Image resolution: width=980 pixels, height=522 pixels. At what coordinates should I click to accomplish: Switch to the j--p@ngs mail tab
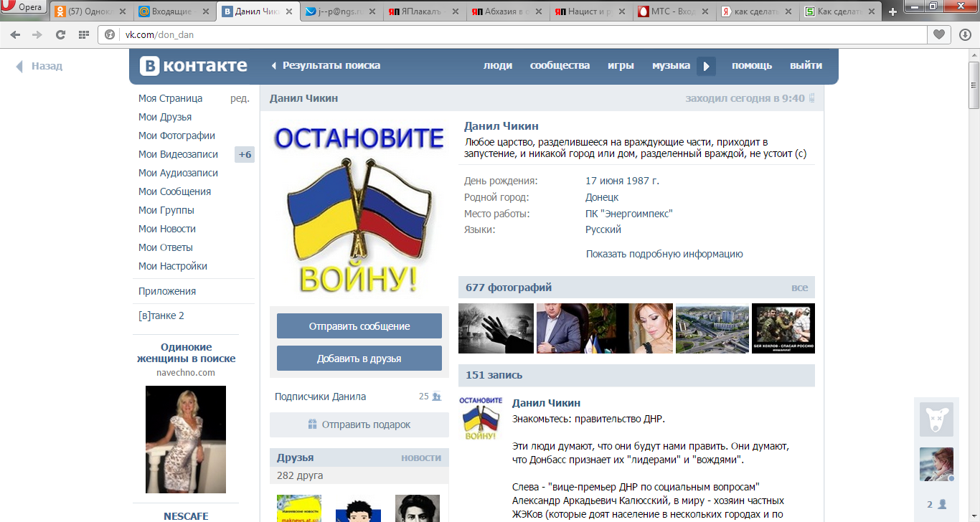point(341,11)
